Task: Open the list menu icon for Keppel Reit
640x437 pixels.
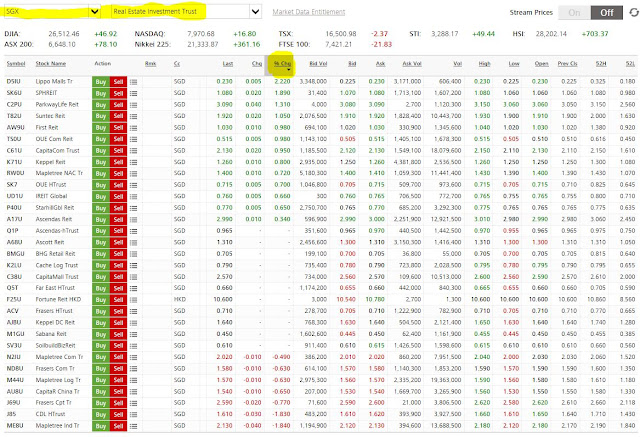Action: tap(133, 162)
